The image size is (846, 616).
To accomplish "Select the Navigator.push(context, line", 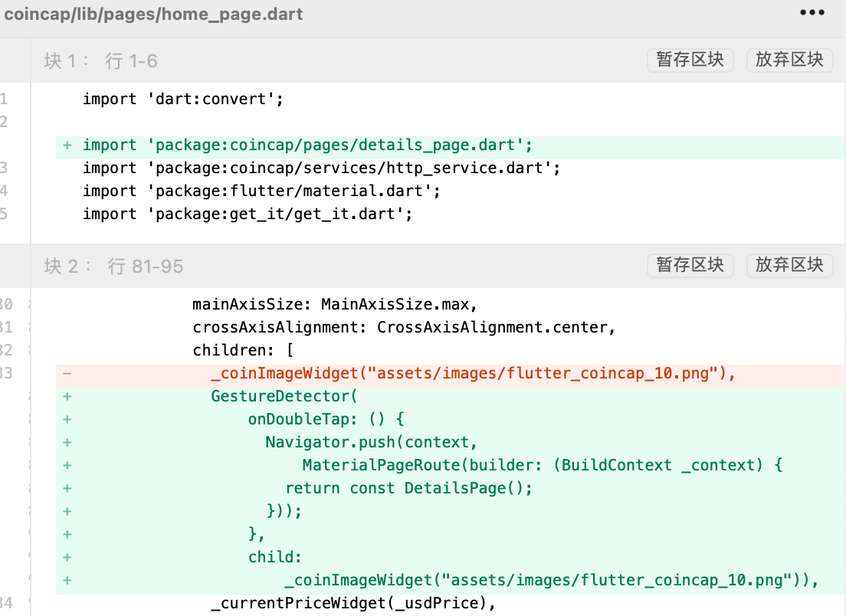I will pos(371,443).
